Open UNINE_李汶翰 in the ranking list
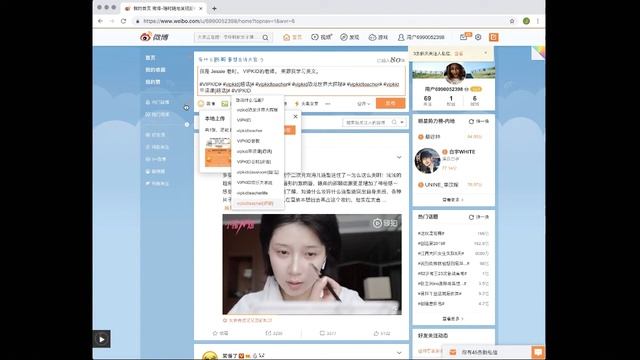The height and width of the screenshot is (360, 640). click(x=441, y=184)
